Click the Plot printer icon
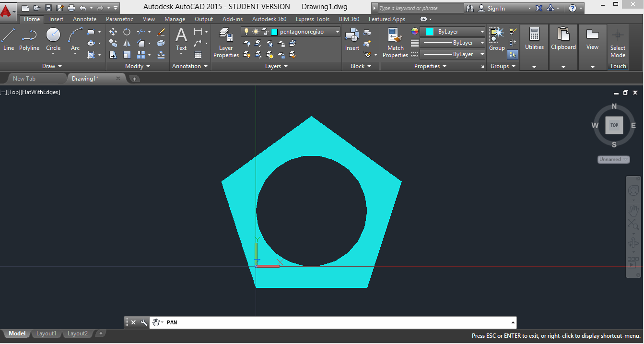The image size is (644, 344). (x=71, y=8)
